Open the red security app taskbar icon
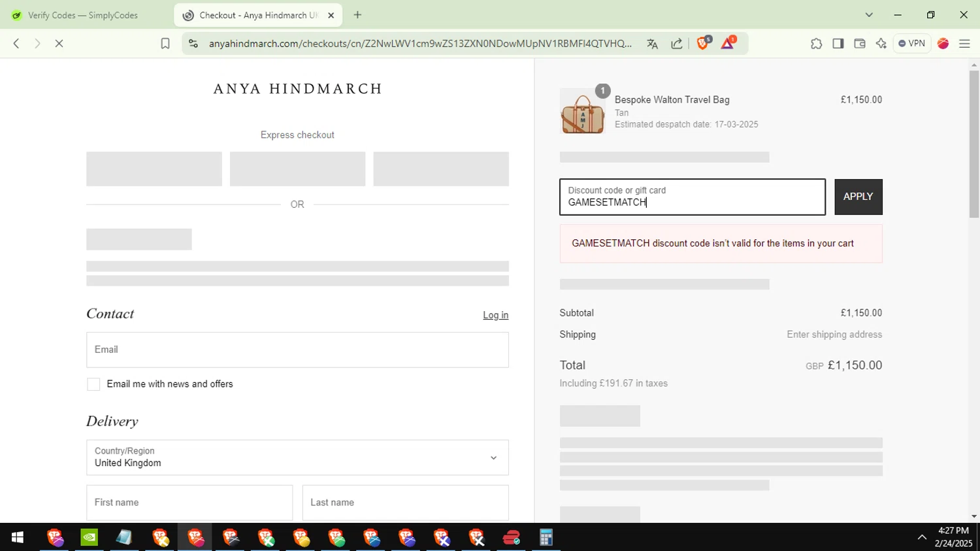 click(511, 537)
